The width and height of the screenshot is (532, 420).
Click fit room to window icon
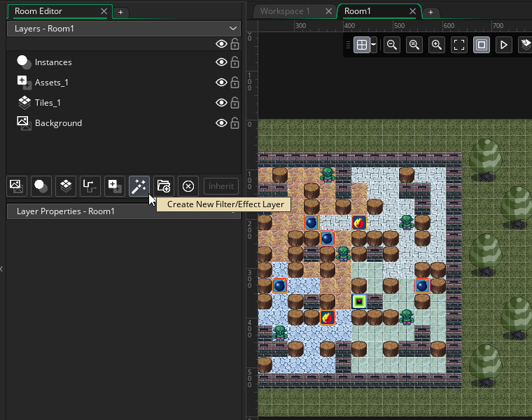(x=459, y=45)
